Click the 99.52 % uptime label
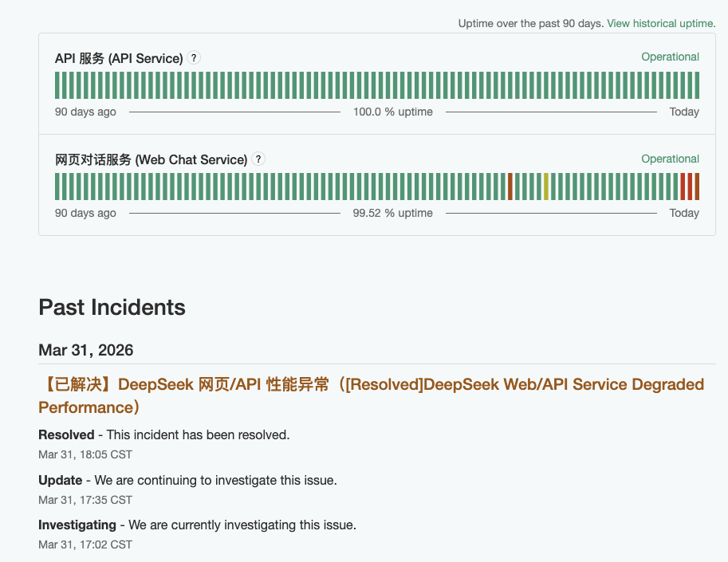728x562 pixels. click(392, 213)
